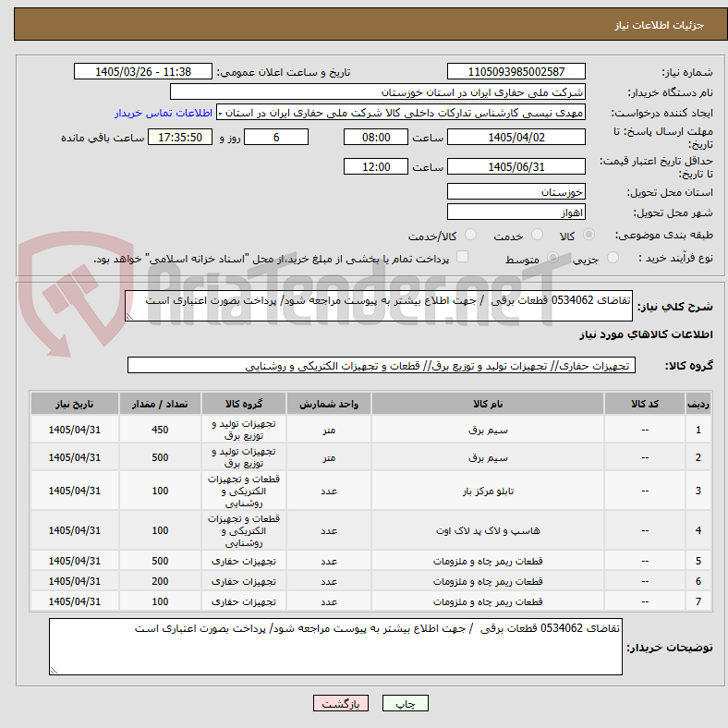Click سیم برق in row 1
The width and height of the screenshot is (728, 728).
488,430
